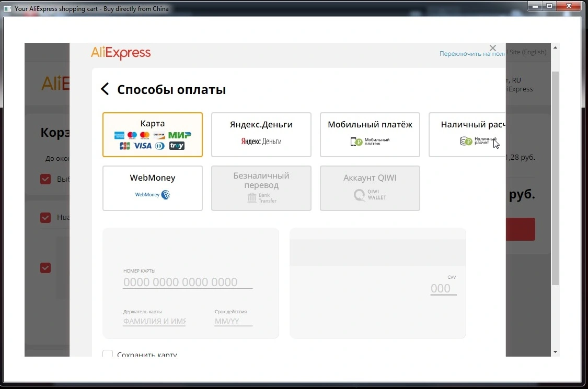Choose Яндекс.Деньги payment option

click(x=261, y=135)
